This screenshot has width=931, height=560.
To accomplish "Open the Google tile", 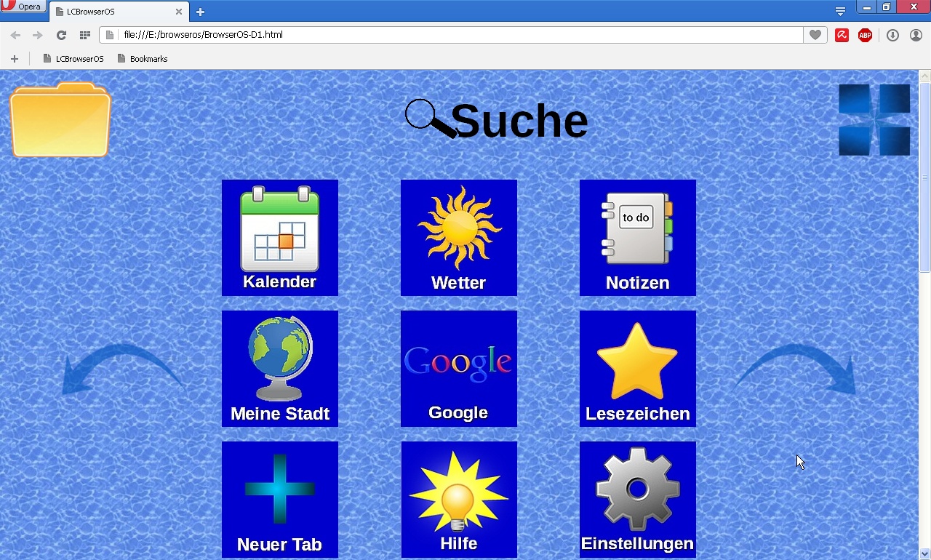I will coord(459,369).
